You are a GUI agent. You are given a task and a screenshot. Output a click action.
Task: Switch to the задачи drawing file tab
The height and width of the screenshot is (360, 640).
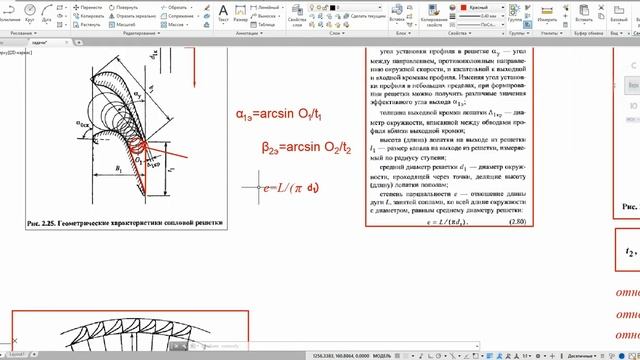pyautogui.click(x=40, y=42)
